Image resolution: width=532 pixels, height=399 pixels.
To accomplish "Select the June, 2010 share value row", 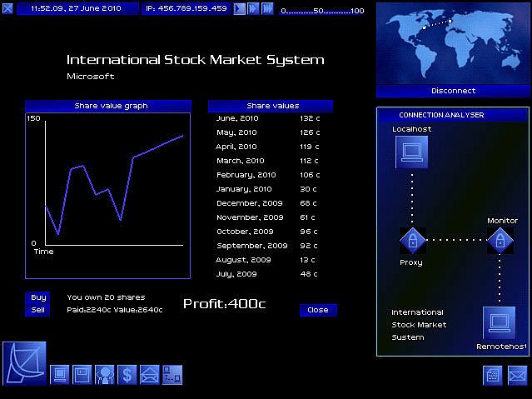I will (x=268, y=118).
